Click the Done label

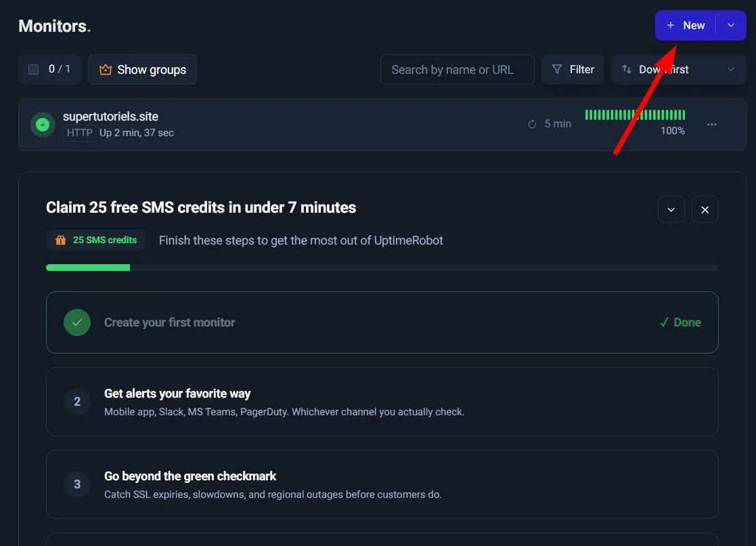pos(680,322)
